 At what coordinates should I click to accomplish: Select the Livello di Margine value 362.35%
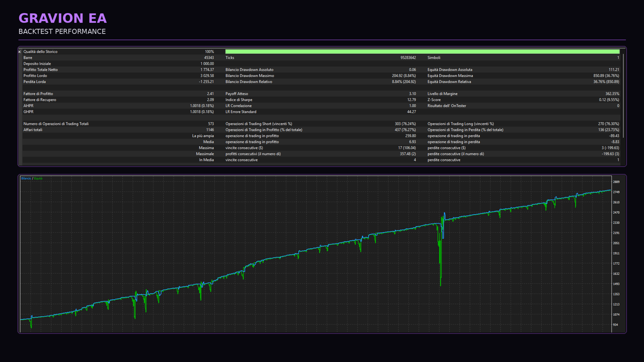pyautogui.click(x=612, y=94)
